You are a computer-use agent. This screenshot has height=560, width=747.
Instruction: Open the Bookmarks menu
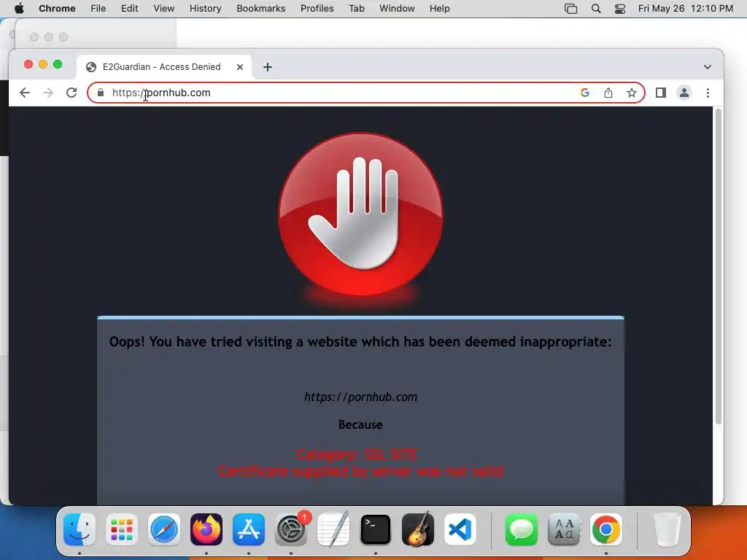261,9
